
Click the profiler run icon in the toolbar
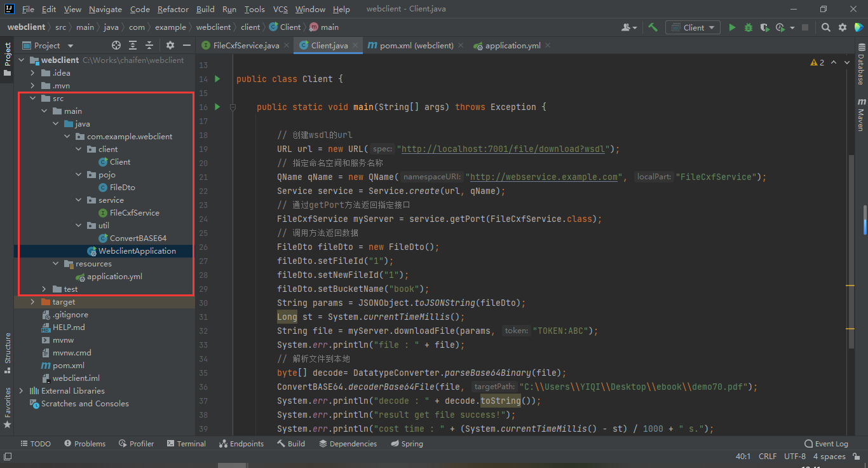pos(781,27)
